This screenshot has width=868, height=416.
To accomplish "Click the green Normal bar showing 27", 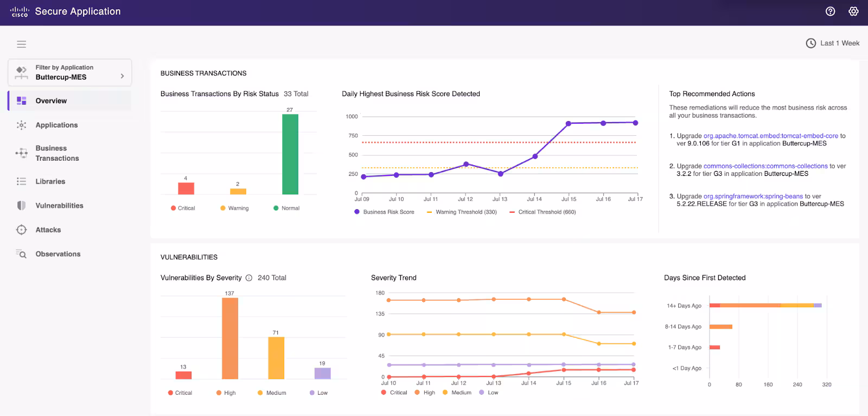I will (x=290, y=154).
